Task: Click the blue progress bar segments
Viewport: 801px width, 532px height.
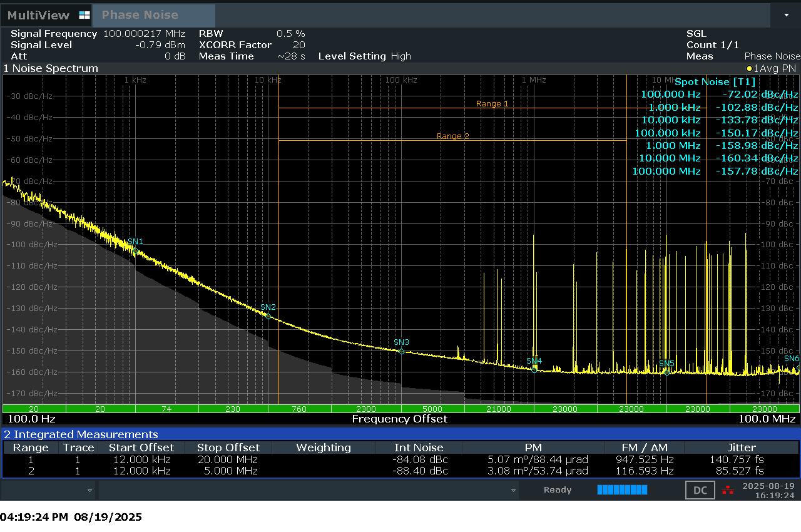Action: click(x=622, y=490)
